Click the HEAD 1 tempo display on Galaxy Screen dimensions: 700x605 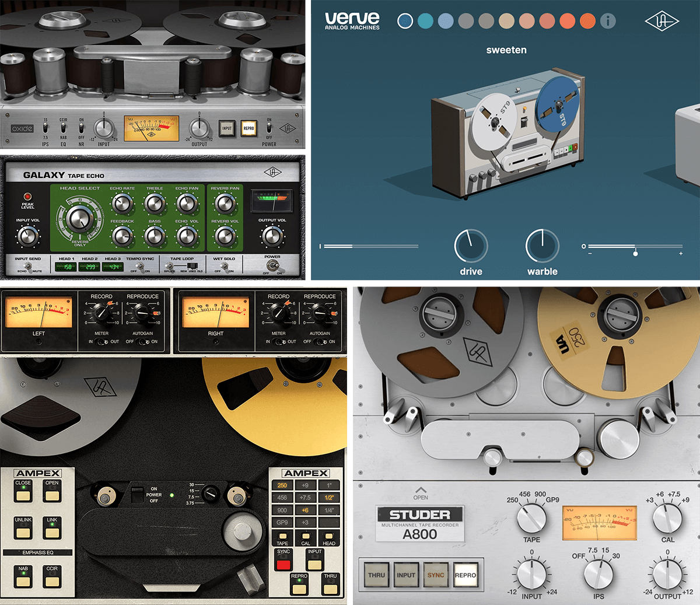(x=66, y=265)
